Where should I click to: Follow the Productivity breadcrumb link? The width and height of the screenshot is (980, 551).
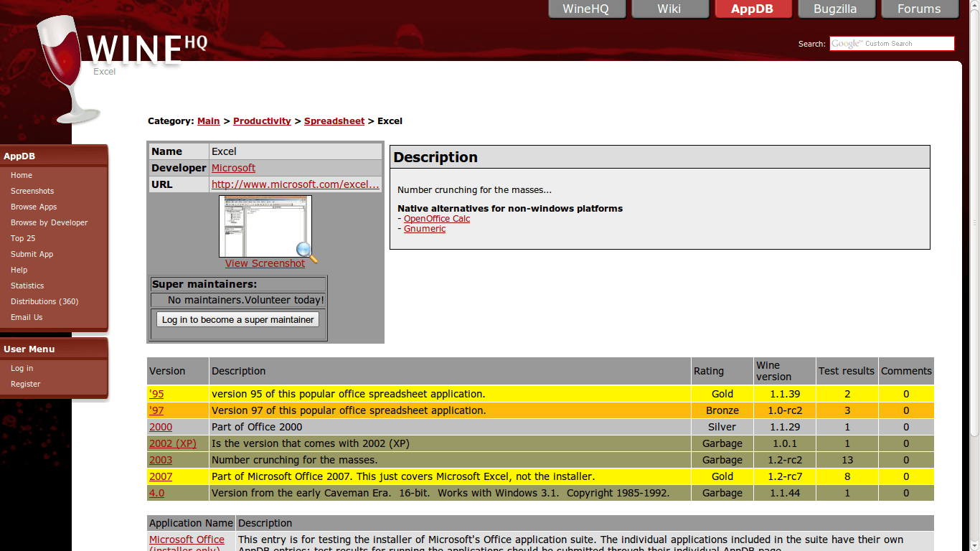coord(262,121)
